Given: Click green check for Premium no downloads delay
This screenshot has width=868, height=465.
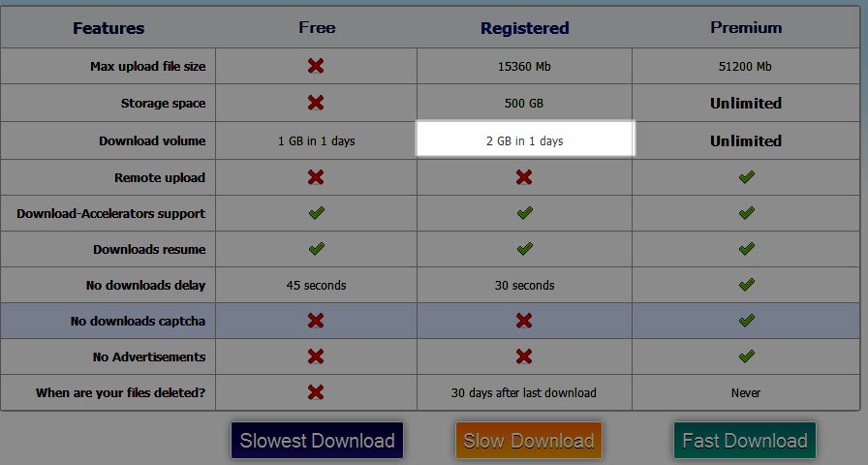Looking at the screenshot, I should tap(746, 285).
